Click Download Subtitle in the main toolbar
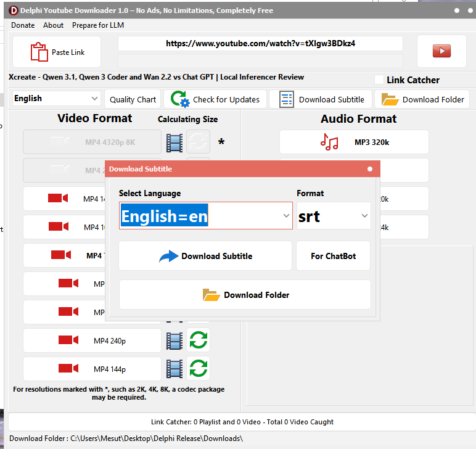This screenshot has width=476, height=449. click(321, 99)
